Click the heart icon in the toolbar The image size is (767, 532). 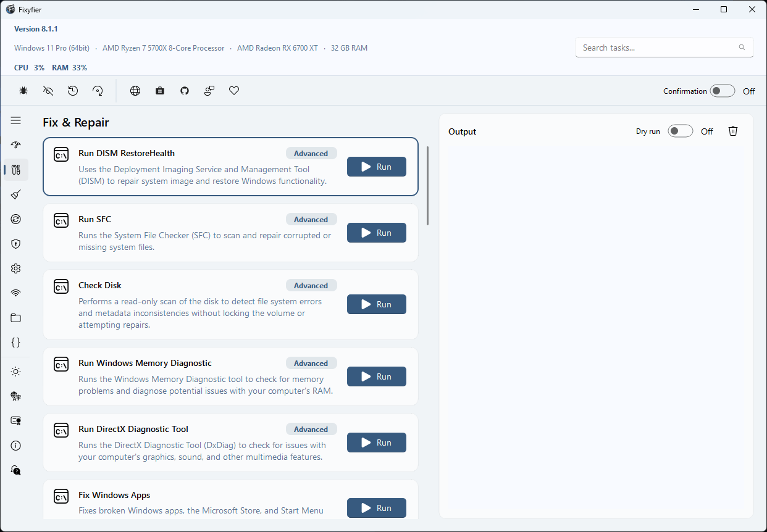pyautogui.click(x=234, y=91)
